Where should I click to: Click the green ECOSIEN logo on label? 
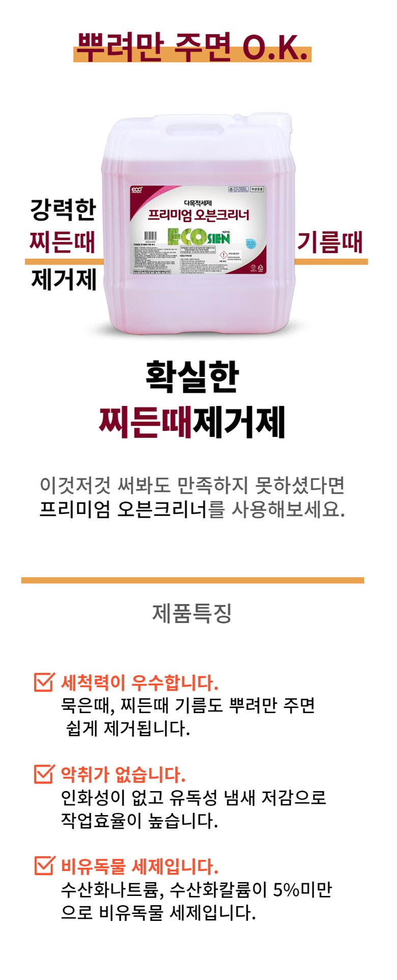pyautogui.click(x=198, y=236)
